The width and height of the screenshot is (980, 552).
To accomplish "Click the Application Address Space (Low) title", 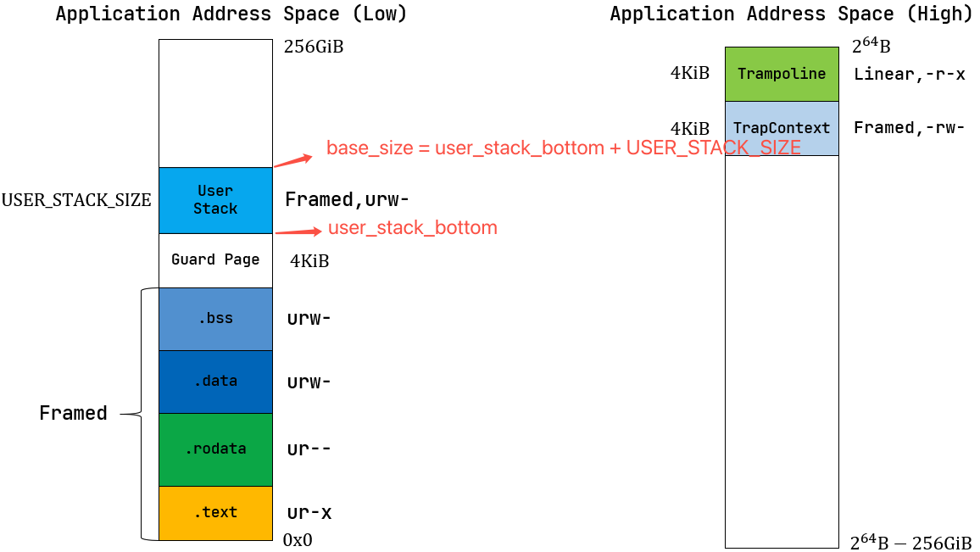I will tap(231, 14).
